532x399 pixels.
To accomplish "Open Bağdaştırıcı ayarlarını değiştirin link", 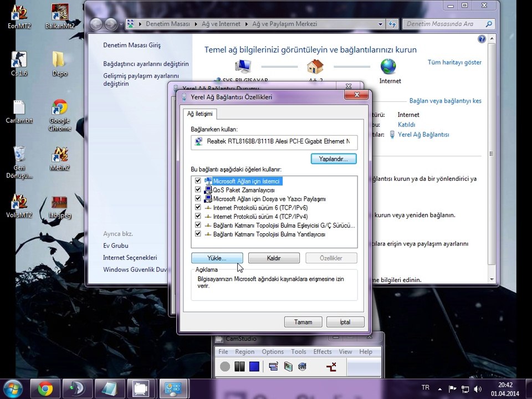I will click(146, 64).
